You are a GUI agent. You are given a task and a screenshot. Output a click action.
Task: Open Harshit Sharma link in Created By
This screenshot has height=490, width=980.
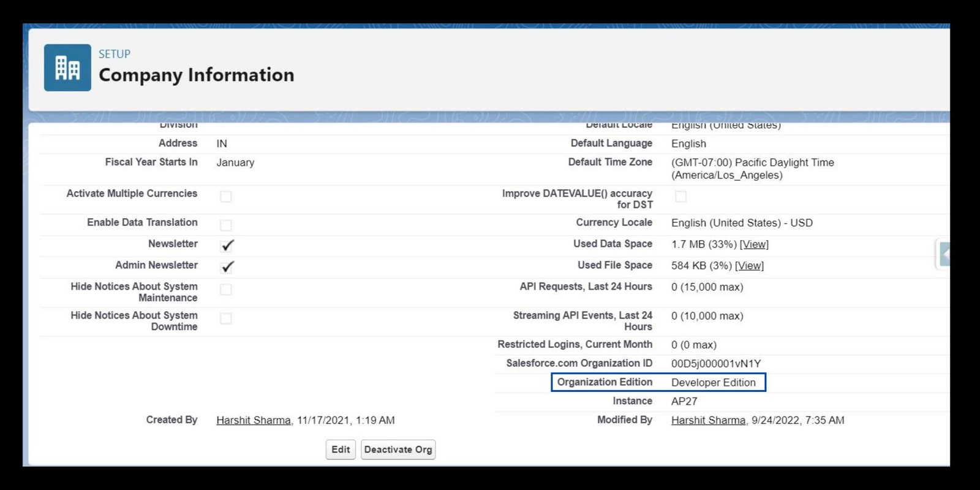tap(253, 420)
